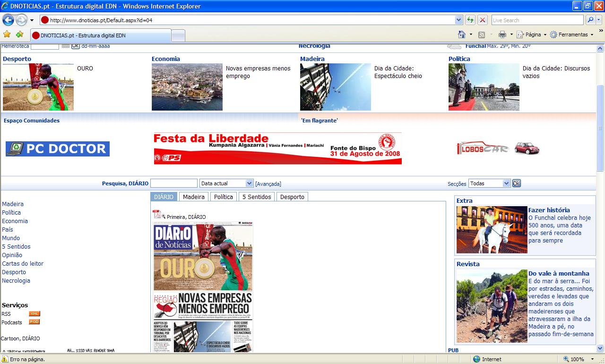Select the DIÁRIO tab
Image resolution: width=605 pixels, height=364 pixels.
pos(164,197)
